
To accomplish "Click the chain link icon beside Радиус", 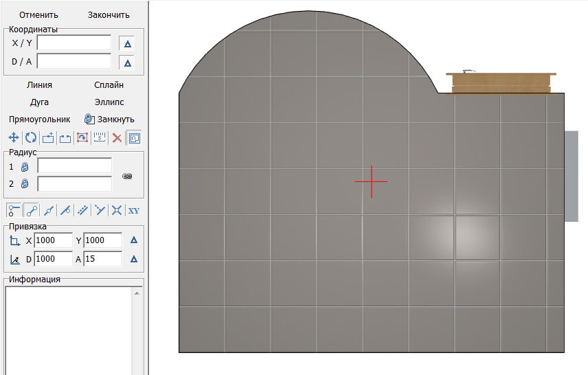I will 127,177.
